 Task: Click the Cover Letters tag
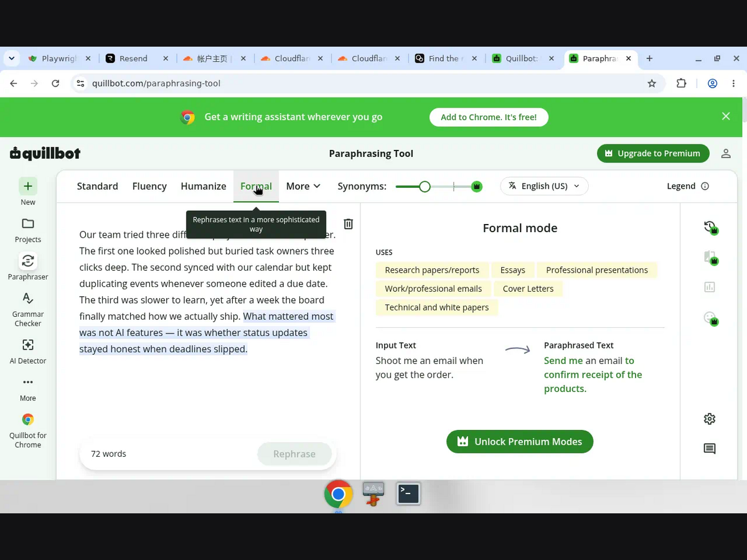point(528,289)
